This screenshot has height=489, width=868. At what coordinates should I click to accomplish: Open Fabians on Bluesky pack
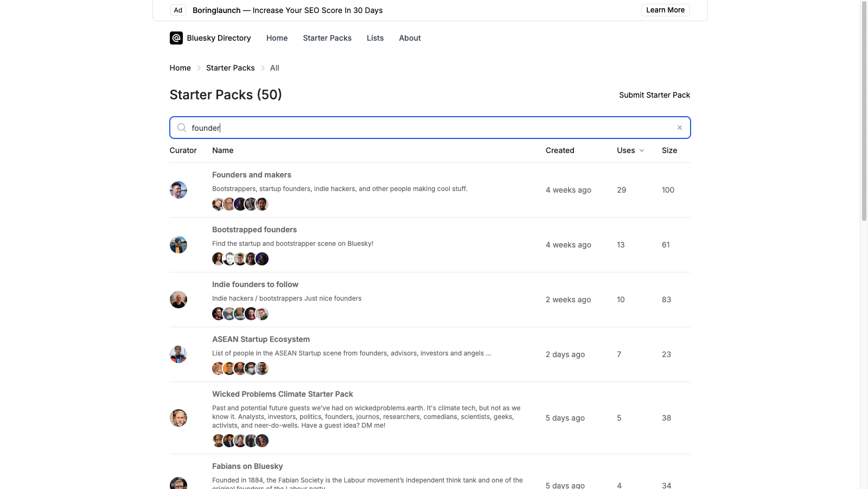(247, 466)
